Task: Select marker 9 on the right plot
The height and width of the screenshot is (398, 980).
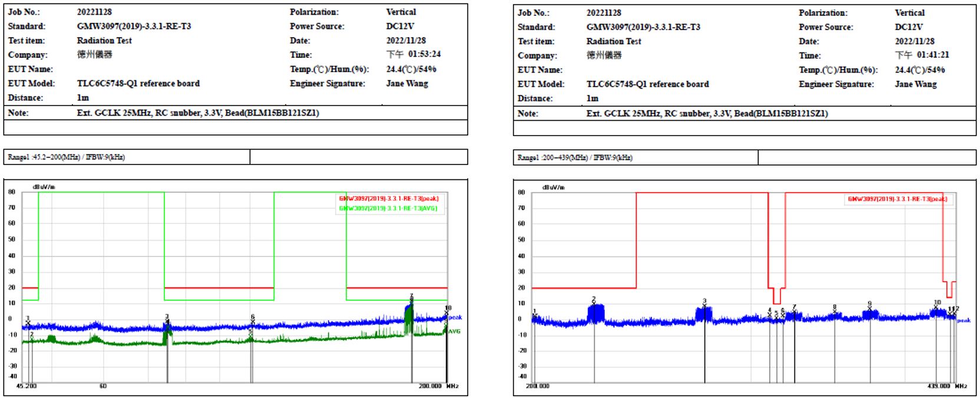Action: pos(870,305)
